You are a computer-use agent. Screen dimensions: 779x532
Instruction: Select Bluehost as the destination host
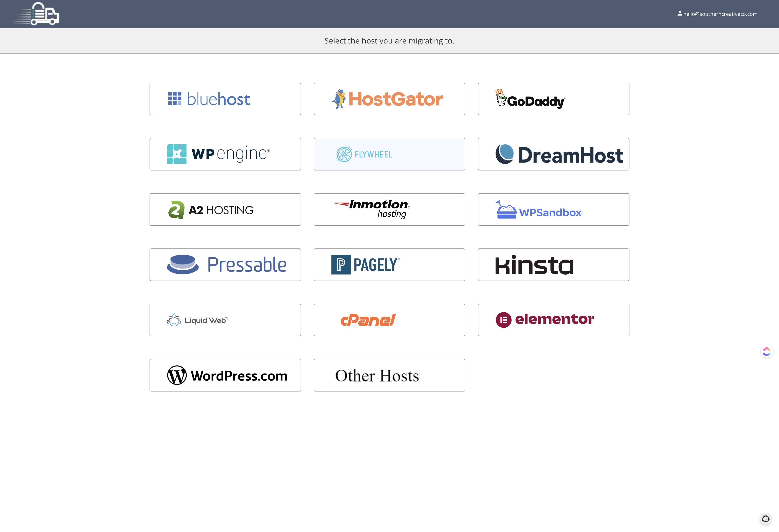(x=225, y=99)
